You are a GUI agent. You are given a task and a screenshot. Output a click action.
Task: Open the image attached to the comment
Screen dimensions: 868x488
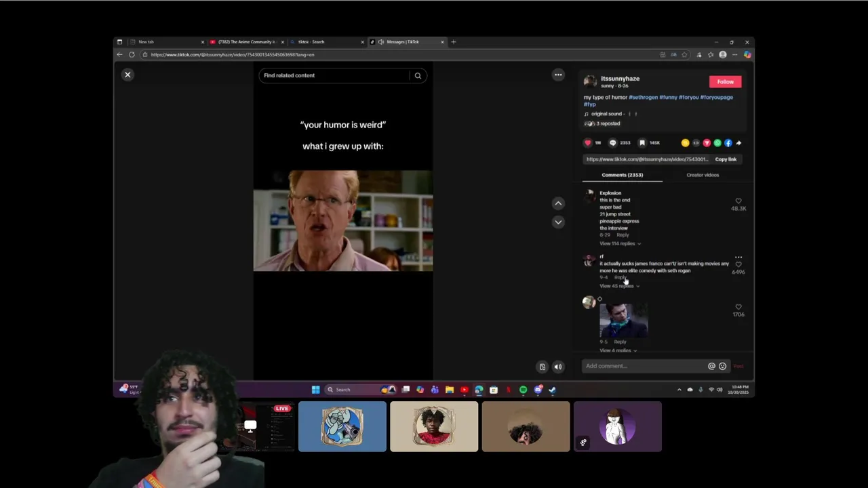pos(623,320)
